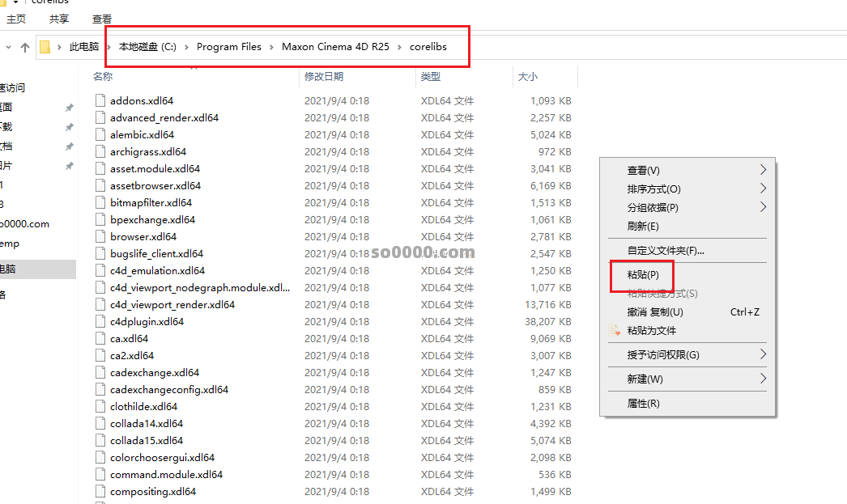Click the file icon beside addons.xdl64
This screenshot has width=847, height=504.
(x=100, y=100)
